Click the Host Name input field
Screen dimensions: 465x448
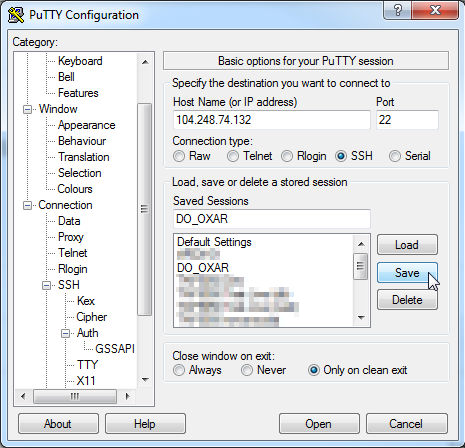pyautogui.click(x=272, y=120)
